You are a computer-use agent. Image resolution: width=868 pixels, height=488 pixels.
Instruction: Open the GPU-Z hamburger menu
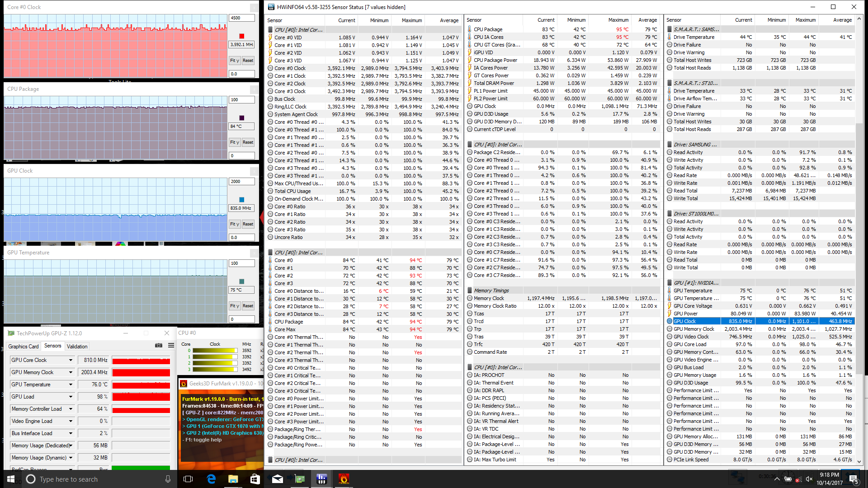(171, 346)
